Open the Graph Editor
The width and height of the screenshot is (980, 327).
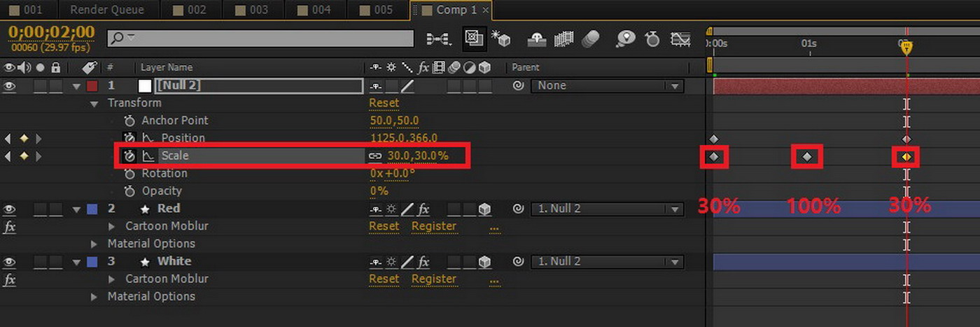[x=680, y=39]
